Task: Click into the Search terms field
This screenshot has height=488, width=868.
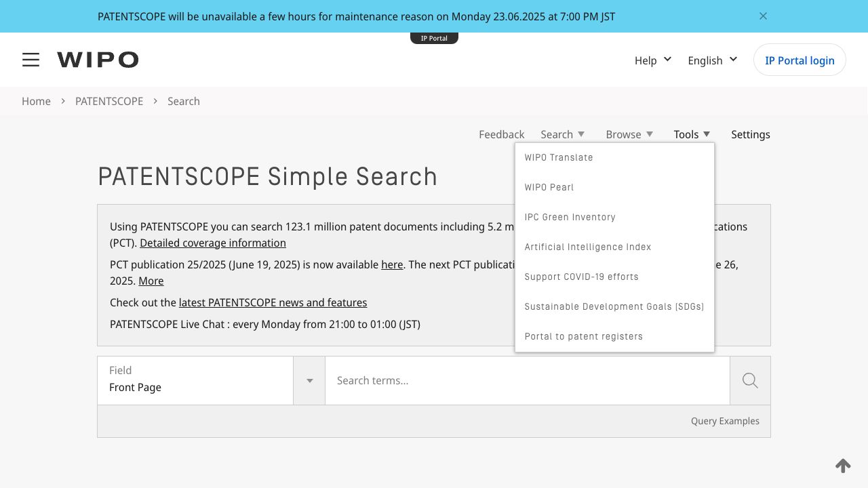Action: point(527,380)
